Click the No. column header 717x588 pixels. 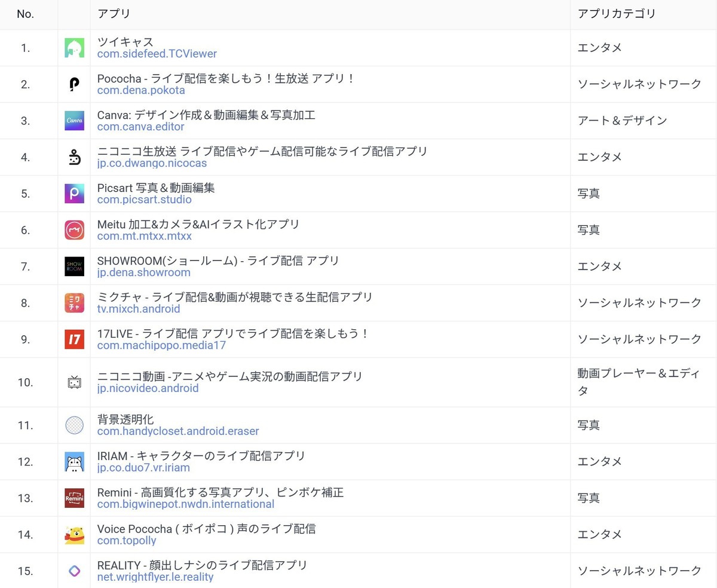25,14
